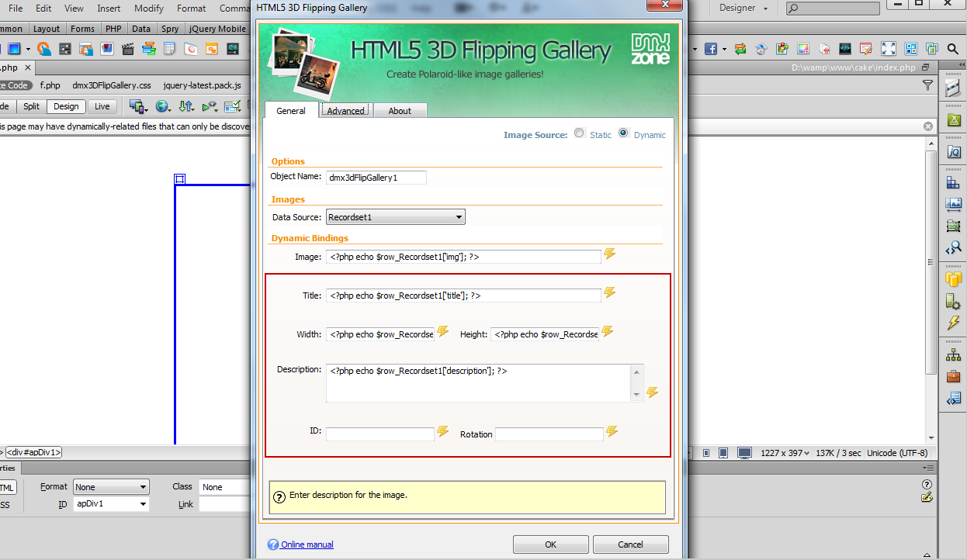The height and width of the screenshot is (560, 967).
Task: Click the clapperboard icon in the Insert toolbar
Action: [128, 49]
